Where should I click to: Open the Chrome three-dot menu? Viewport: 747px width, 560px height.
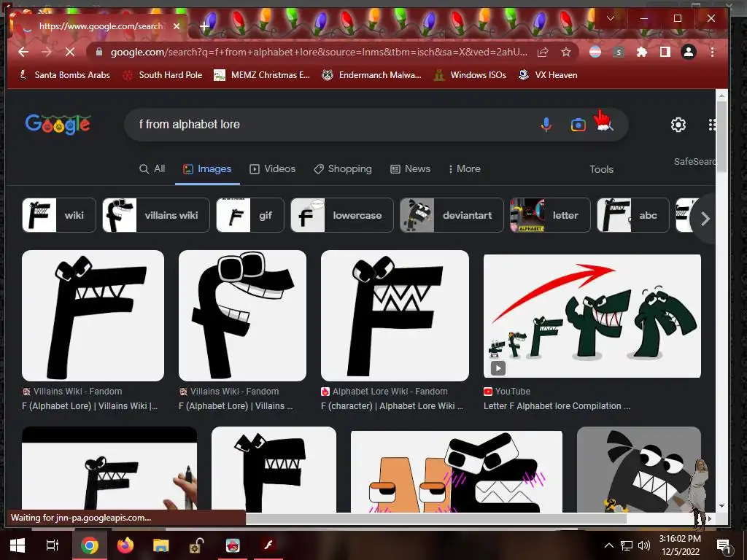click(712, 52)
